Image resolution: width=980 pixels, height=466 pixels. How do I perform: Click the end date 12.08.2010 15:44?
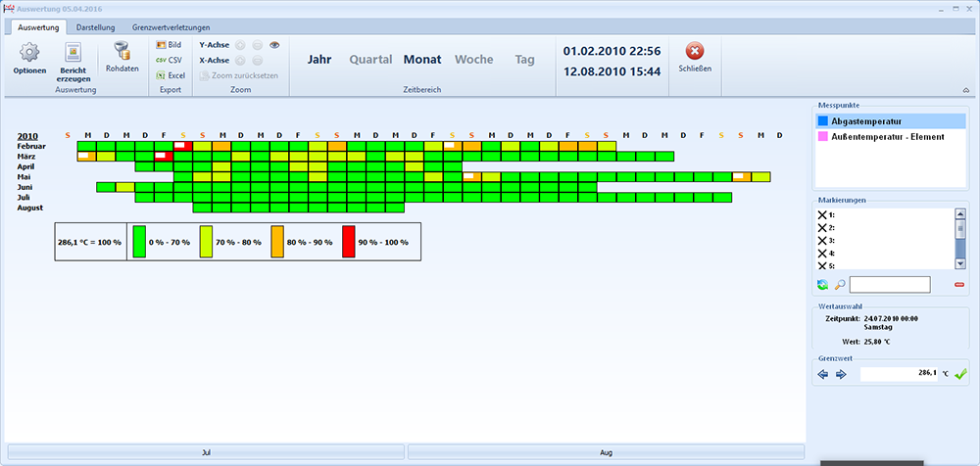[612, 71]
